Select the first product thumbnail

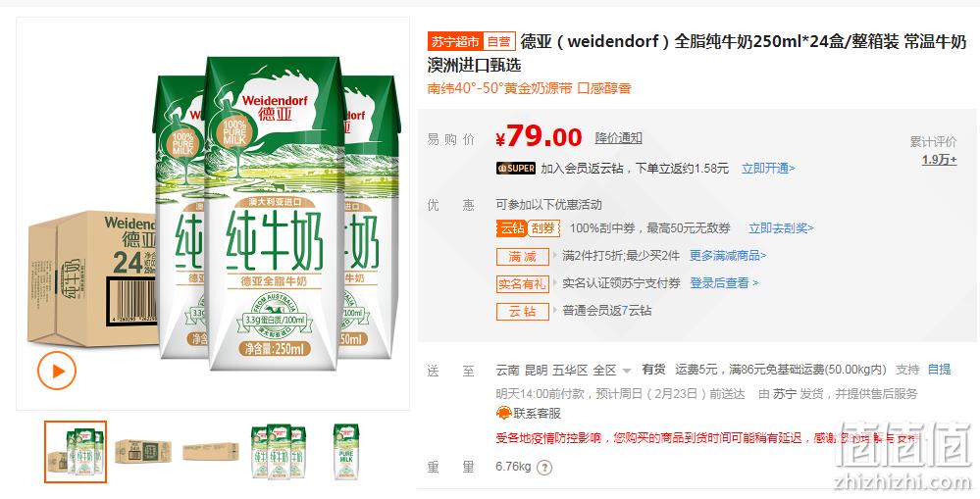[x=76, y=452]
